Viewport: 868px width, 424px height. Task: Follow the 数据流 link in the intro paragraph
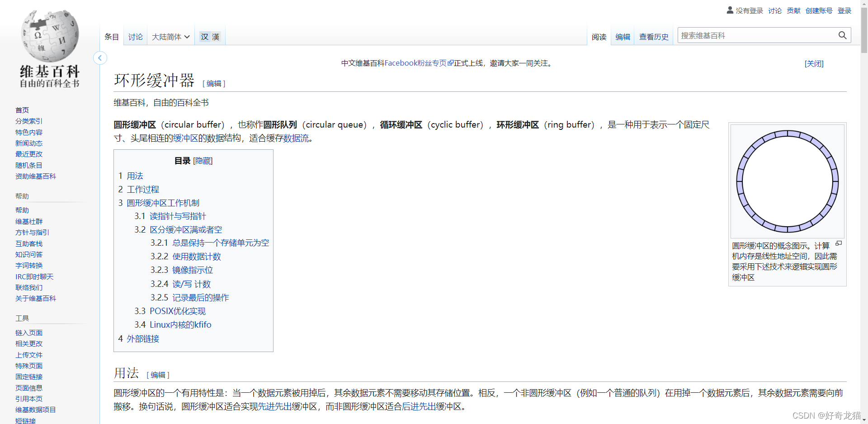coord(296,138)
